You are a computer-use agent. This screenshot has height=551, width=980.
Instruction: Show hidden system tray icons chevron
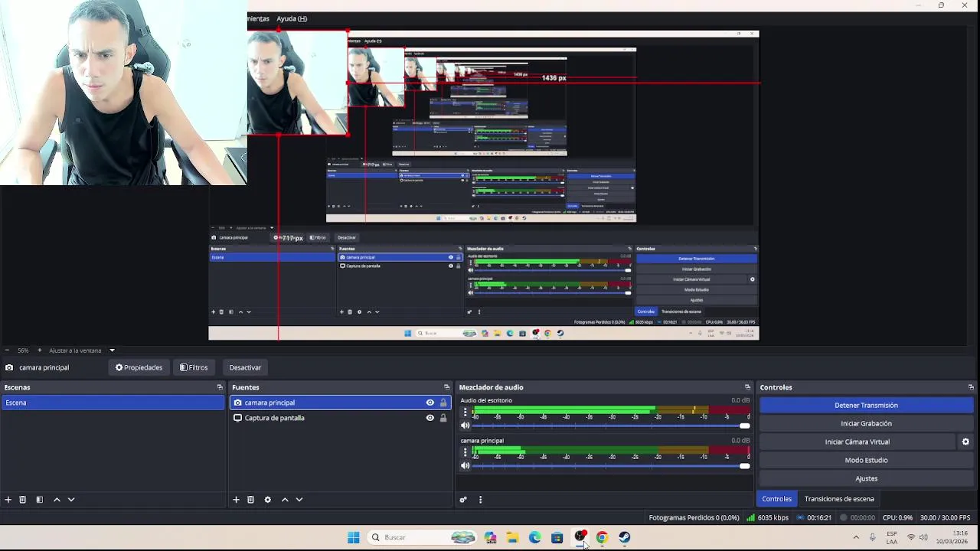pyautogui.click(x=856, y=537)
